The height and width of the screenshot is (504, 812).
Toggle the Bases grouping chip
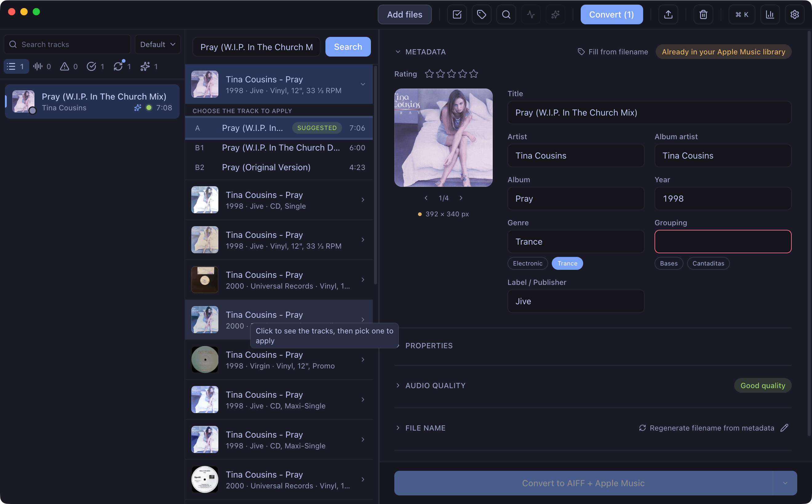pyautogui.click(x=669, y=263)
